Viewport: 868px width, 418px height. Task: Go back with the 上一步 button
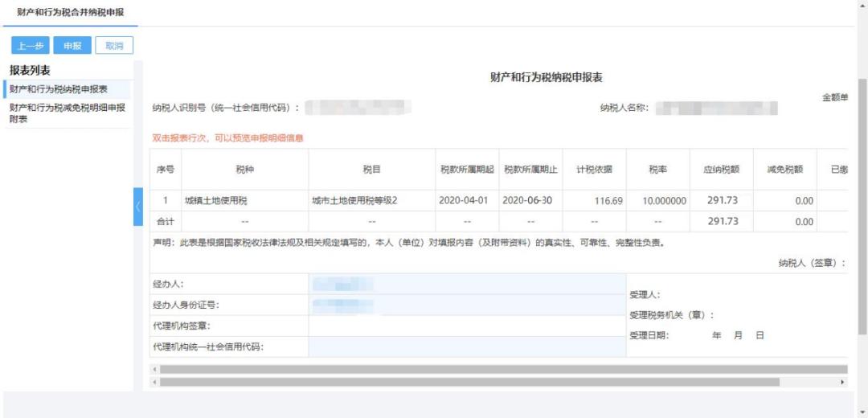pyautogui.click(x=31, y=46)
